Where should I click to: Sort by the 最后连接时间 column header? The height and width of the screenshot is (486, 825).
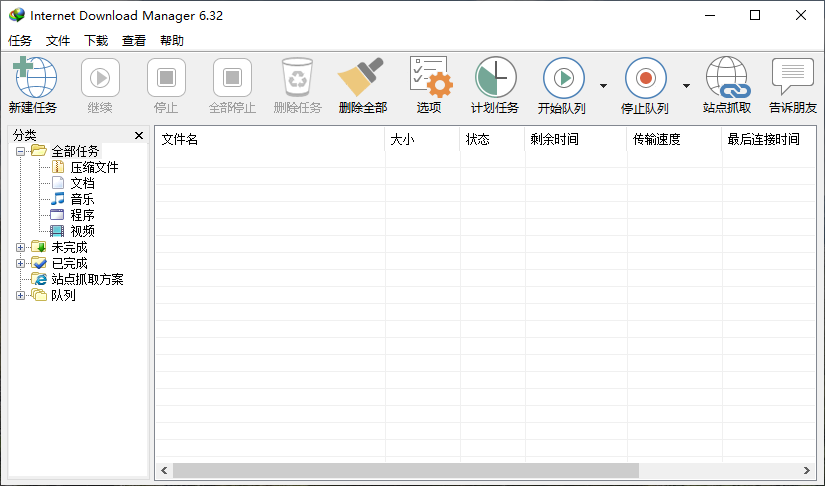click(x=769, y=139)
